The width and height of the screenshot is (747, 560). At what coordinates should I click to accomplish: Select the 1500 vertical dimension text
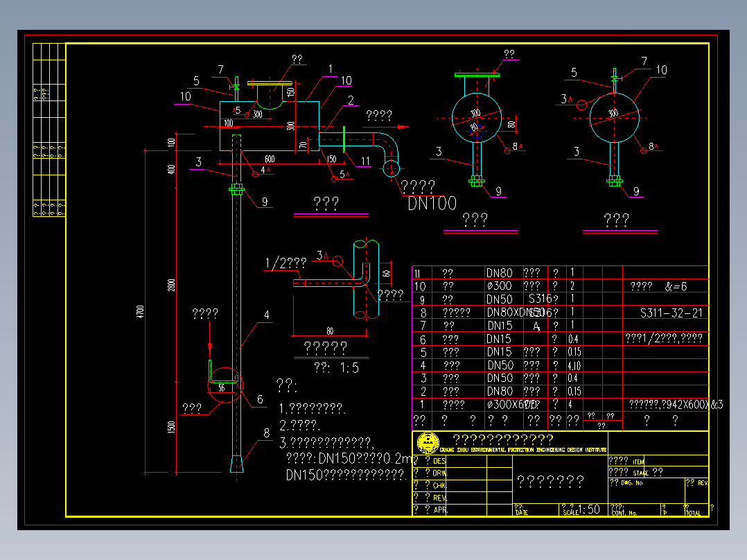pyautogui.click(x=172, y=427)
